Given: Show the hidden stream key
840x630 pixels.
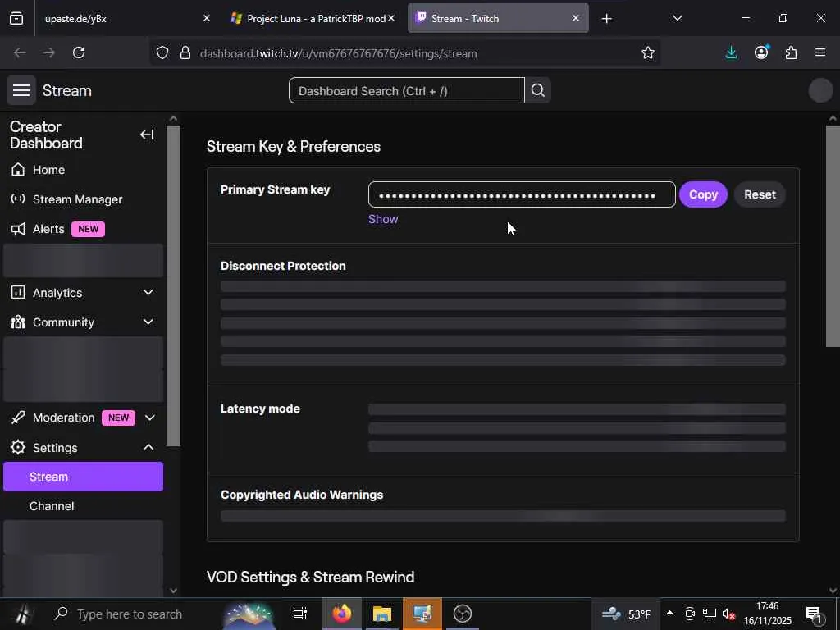Looking at the screenshot, I should [383, 219].
